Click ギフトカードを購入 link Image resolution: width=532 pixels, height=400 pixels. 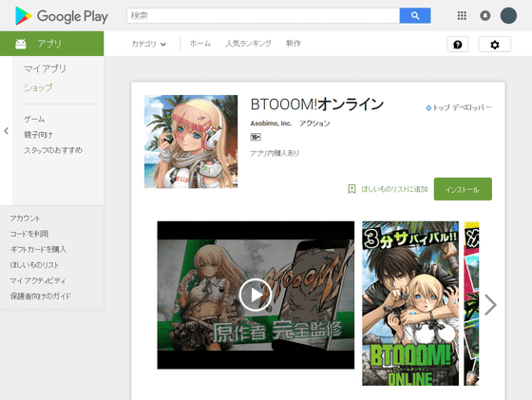click(x=38, y=249)
